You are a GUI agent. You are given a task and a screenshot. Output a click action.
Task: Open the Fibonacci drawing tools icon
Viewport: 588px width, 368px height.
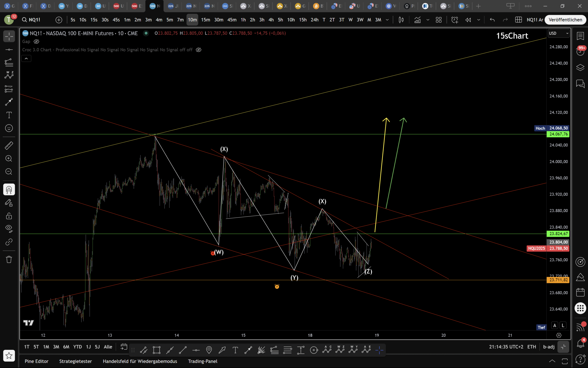pyautogui.click(x=9, y=62)
